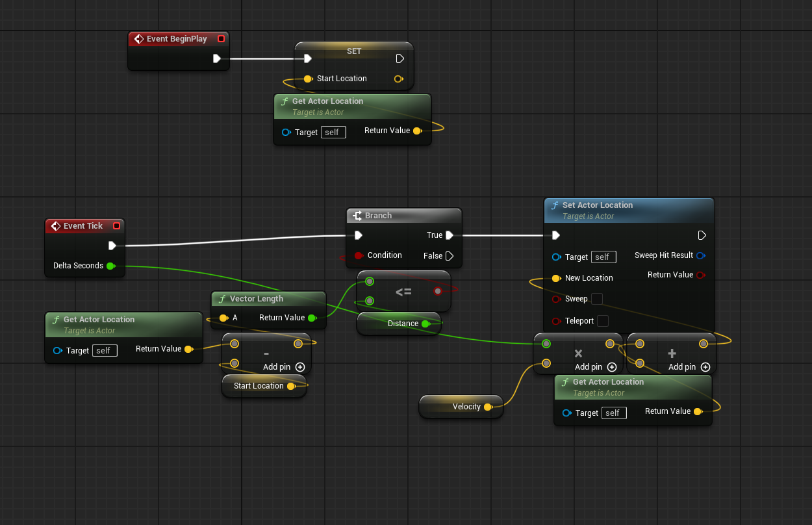Image resolution: width=812 pixels, height=525 pixels.
Task: Click the top input pin of less-or-equal node
Action: click(370, 281)
